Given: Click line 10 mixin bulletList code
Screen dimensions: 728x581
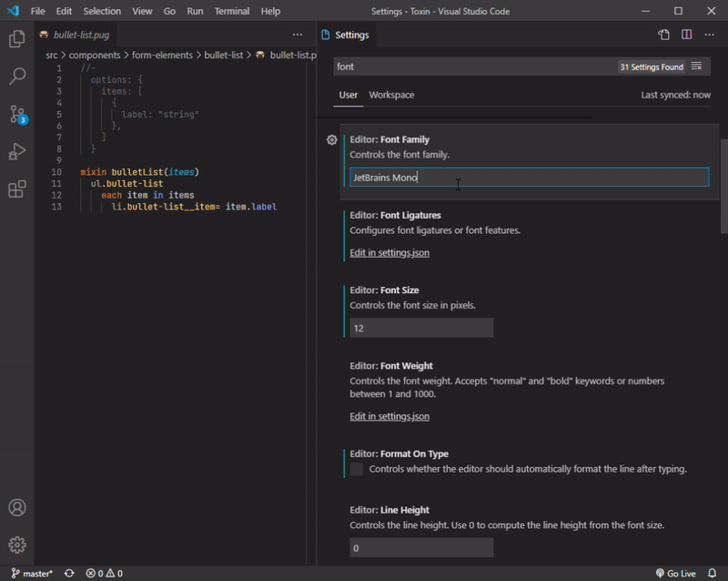Looking at the screenshot, I should [x=140, y=172].
